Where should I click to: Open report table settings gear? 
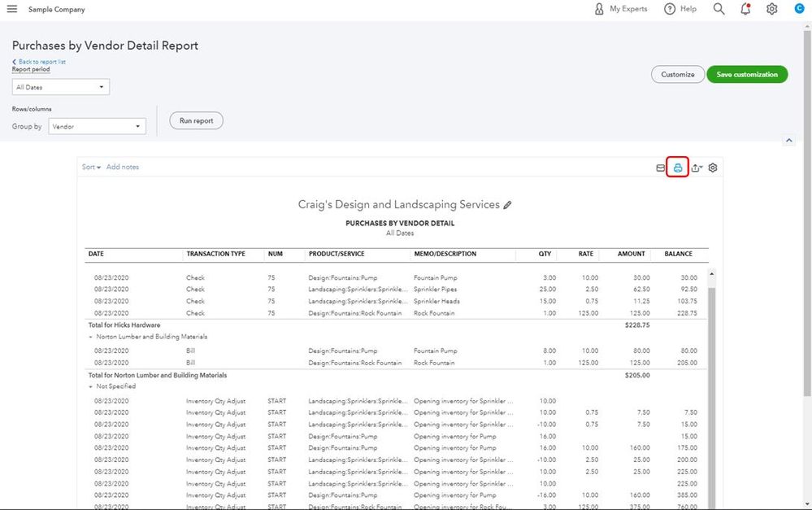[x=713, y=168]
